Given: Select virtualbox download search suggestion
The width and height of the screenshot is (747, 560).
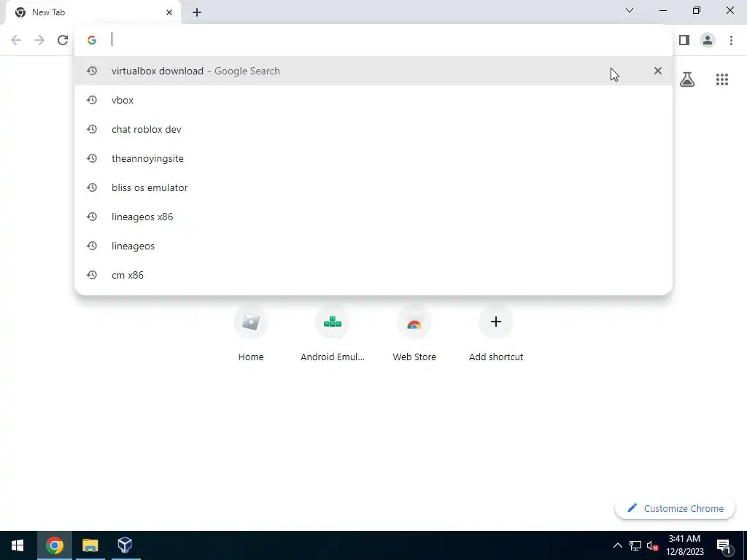Looking at the screenshot, I should [373, 71].
